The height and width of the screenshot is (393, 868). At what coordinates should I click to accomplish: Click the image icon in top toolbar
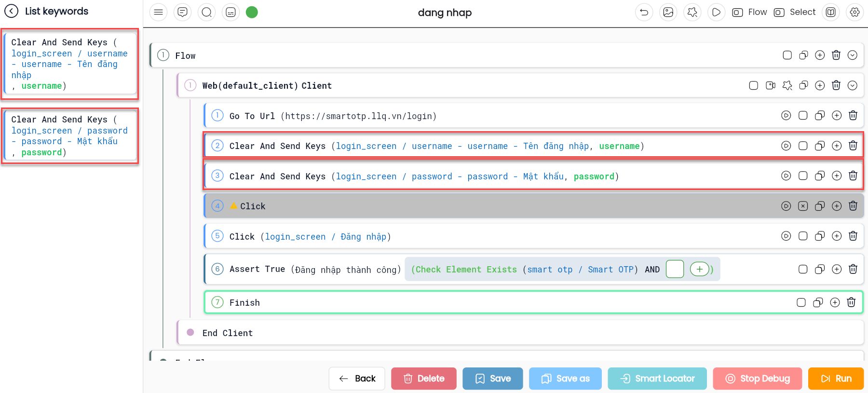[x=668, y=12]
